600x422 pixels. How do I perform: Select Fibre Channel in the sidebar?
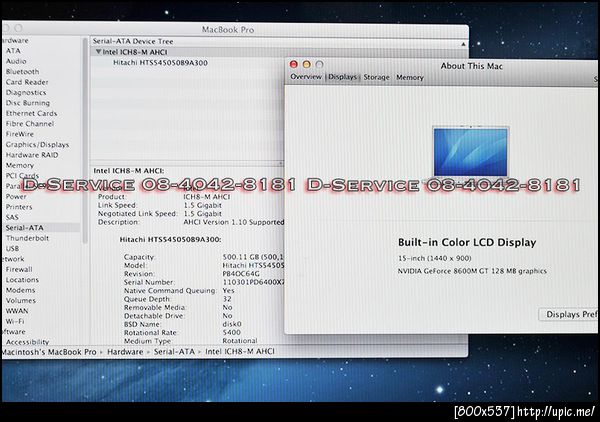pos(30,124)
